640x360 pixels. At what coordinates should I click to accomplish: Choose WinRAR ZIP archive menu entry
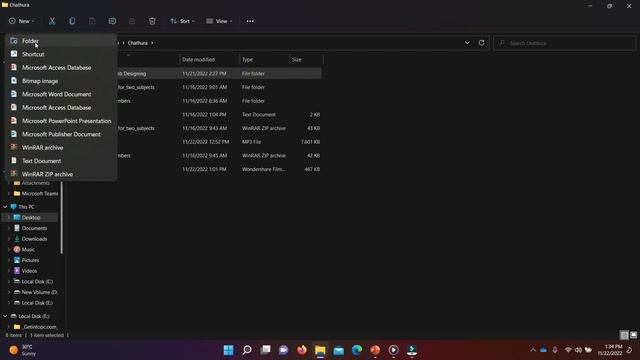click(x=61, y=174)
